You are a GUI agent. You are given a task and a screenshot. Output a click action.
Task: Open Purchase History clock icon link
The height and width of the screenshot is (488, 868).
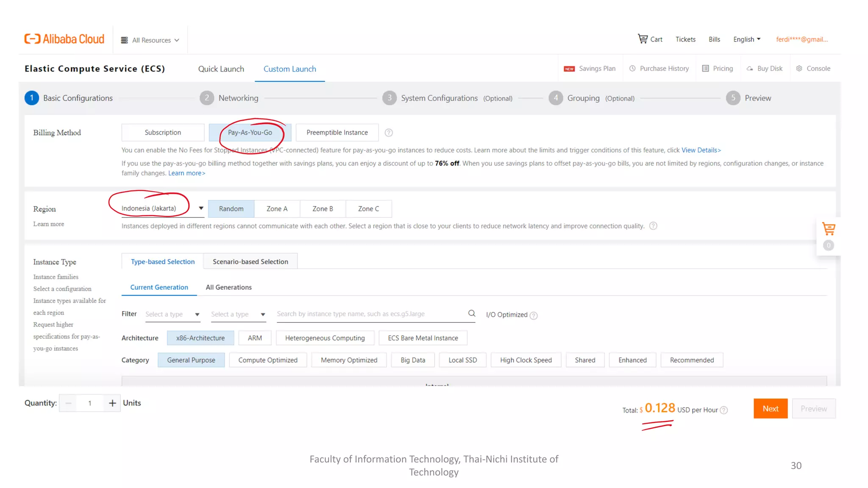(x=632, y=69)
